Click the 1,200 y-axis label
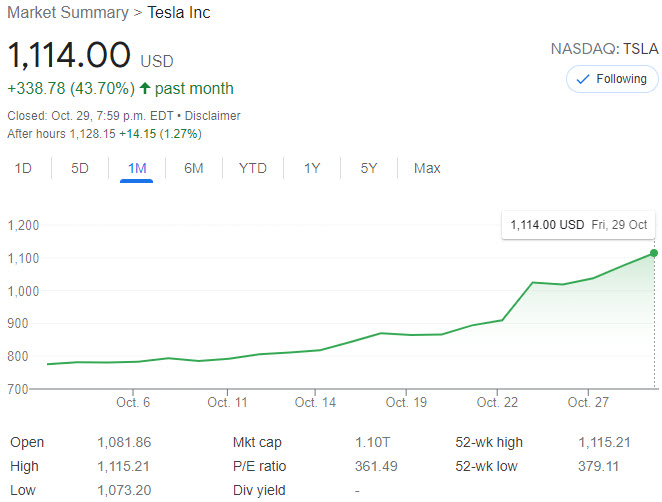 click(23, 225)
